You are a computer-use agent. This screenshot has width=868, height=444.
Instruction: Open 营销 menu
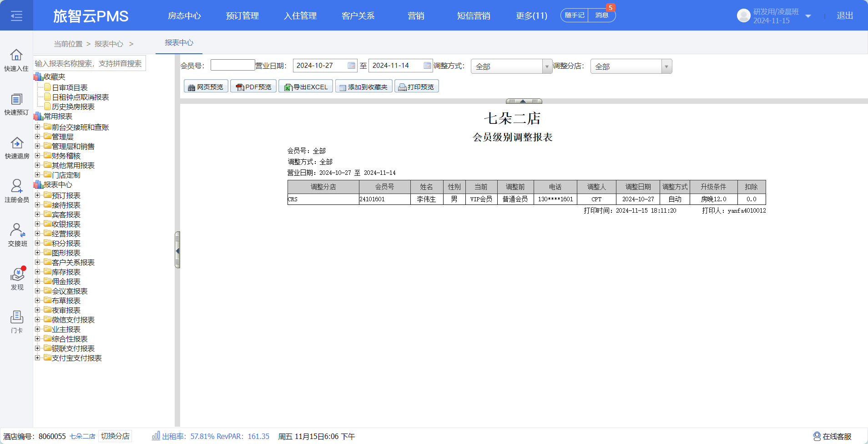tap(416, 15)
